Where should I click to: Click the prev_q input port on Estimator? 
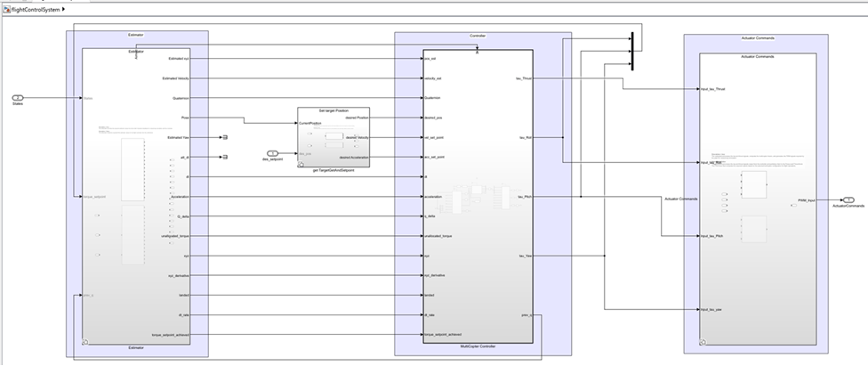[x=88, y=295]
